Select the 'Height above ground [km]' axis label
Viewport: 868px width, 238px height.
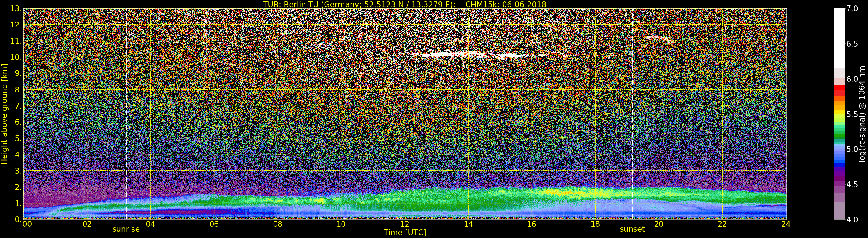click(4, 114)
